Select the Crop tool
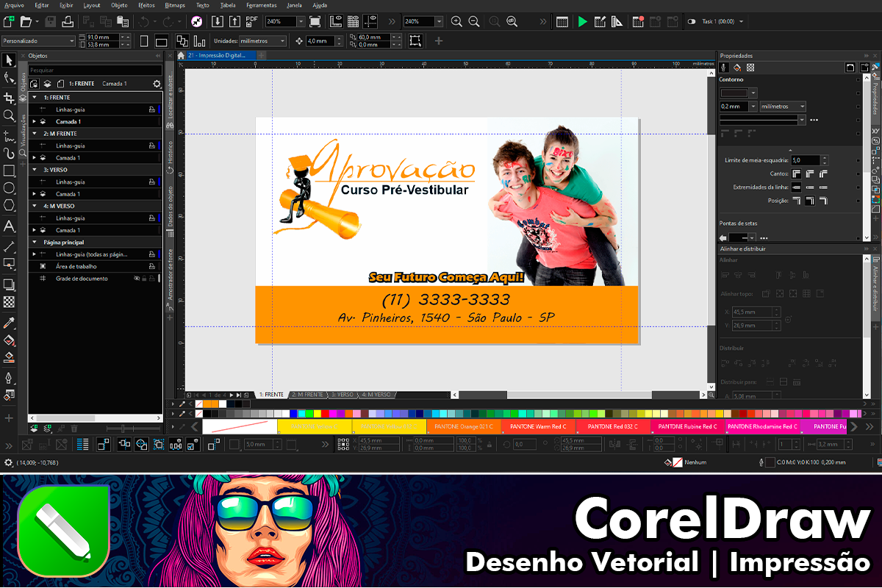Image resolution: width=882 pixels, height=588 pixels. (9, 97)
